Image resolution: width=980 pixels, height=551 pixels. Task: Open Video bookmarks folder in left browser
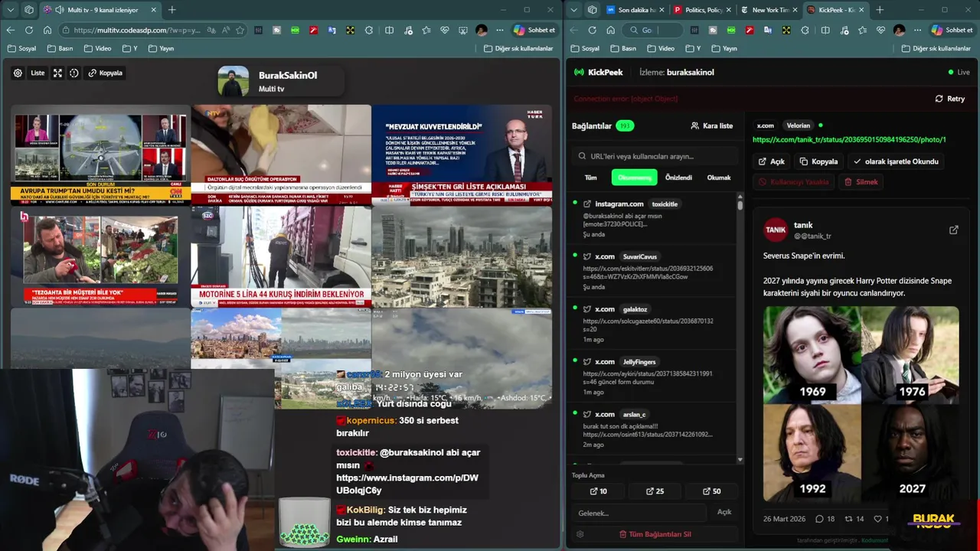point(98,48)
